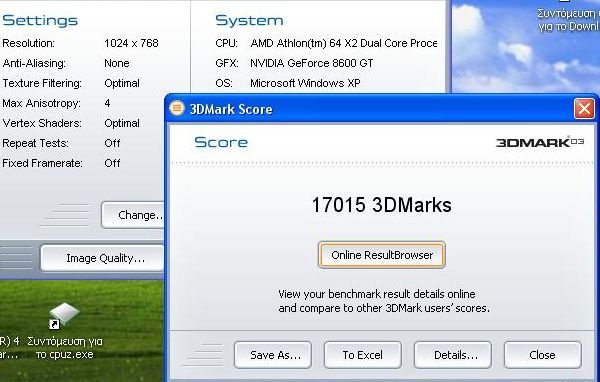Click the 17015 3DMarks score text
Viewport: 600px width, 382px height.
tap(382, 205)
